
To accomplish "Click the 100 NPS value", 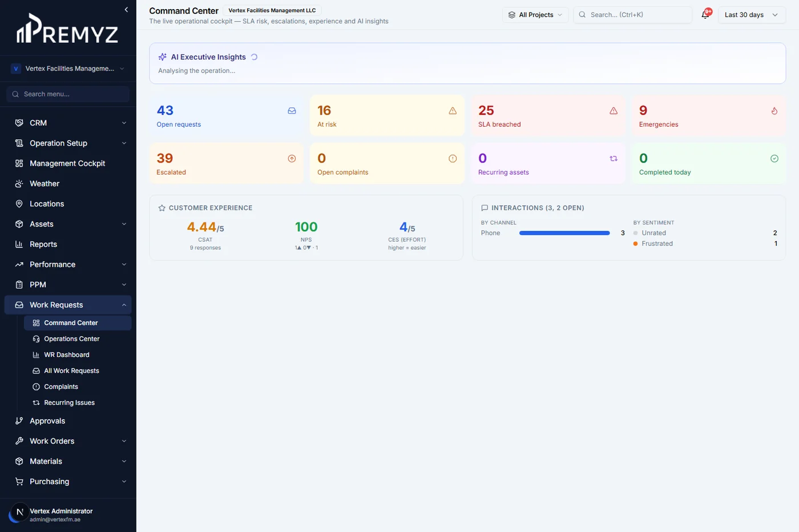I will 306,228.
